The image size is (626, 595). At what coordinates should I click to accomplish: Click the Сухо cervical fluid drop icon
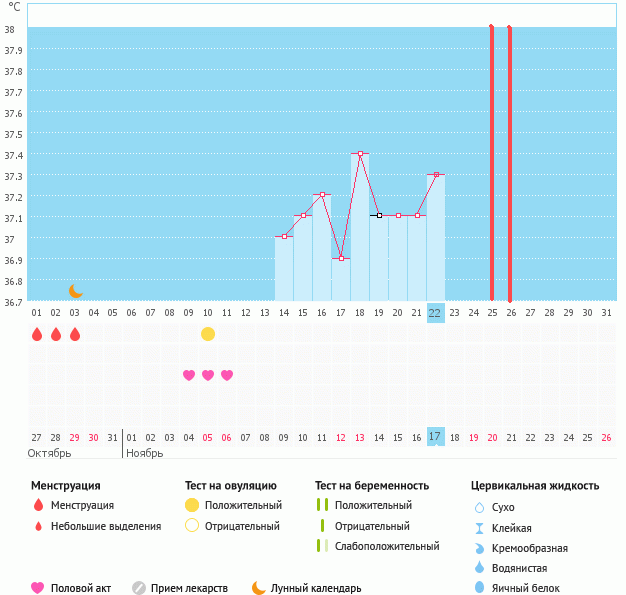480,508
